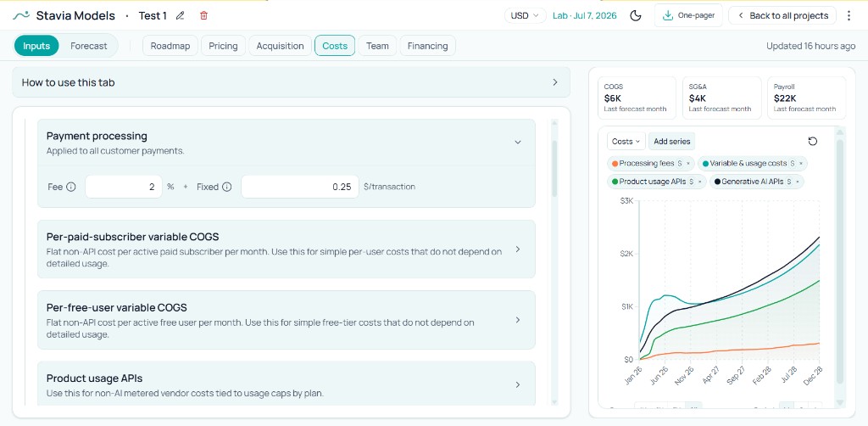Click the Add series button
Viewport: 868px width, 426px height.
click(671, 141)
